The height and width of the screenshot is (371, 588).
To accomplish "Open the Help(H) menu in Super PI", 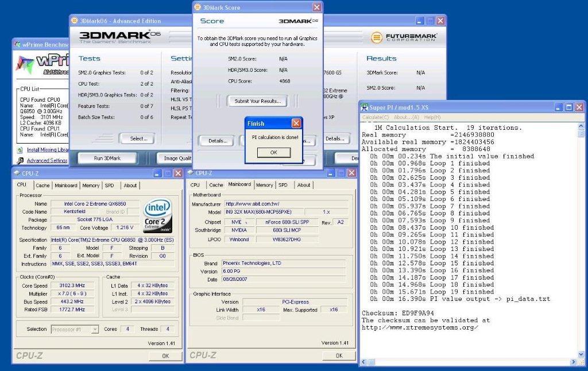I will point(432,117).
